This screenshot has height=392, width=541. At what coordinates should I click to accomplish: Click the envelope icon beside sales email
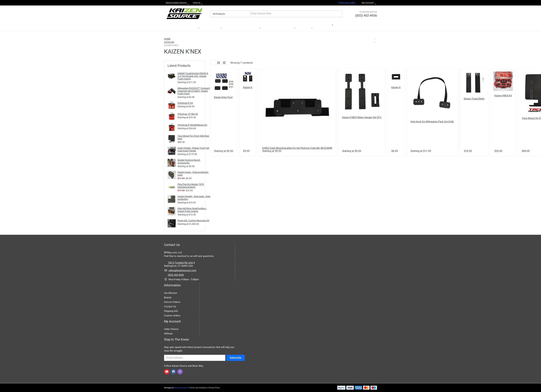pyautogui.click(x=166, y=270)
